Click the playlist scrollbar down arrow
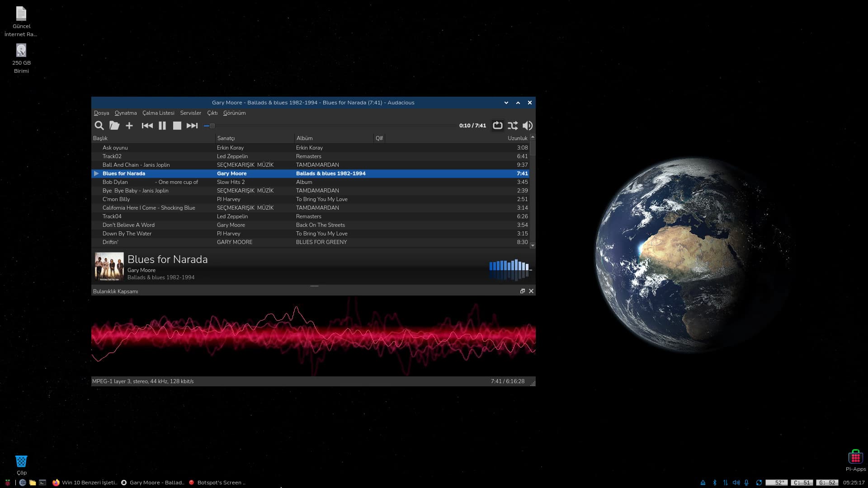 (533, 245)
